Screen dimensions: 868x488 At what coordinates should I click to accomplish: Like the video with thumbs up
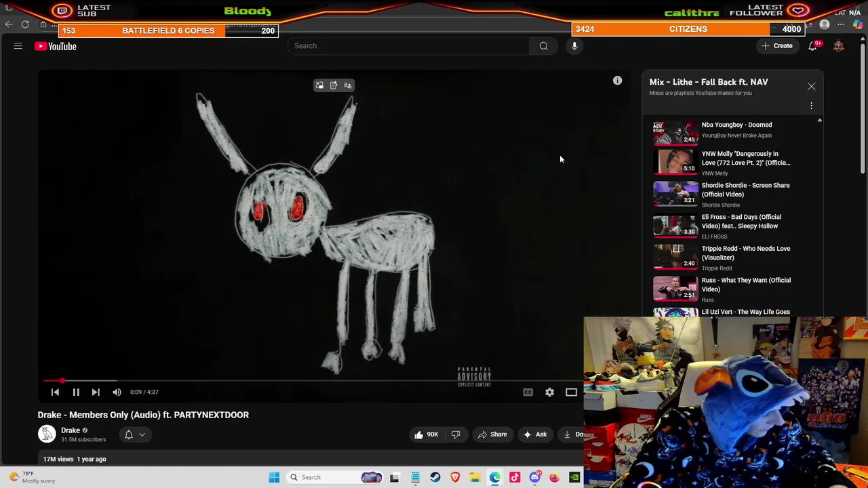pyautogui.click(x=426, y=434)
